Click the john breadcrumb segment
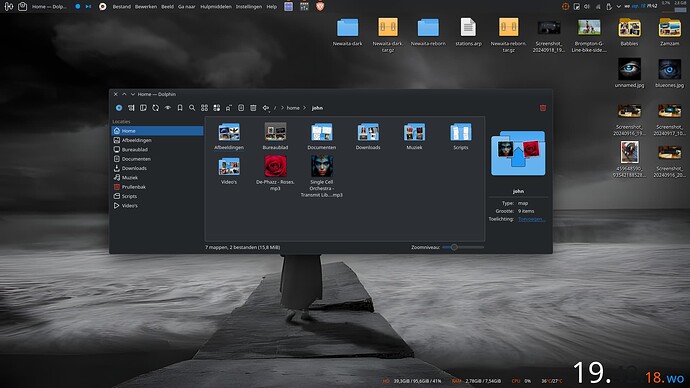 click(x=317, y=108)
